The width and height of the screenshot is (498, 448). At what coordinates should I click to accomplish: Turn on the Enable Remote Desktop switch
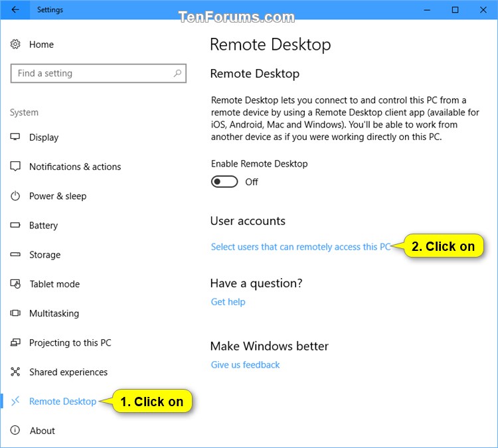click(224, 182)
